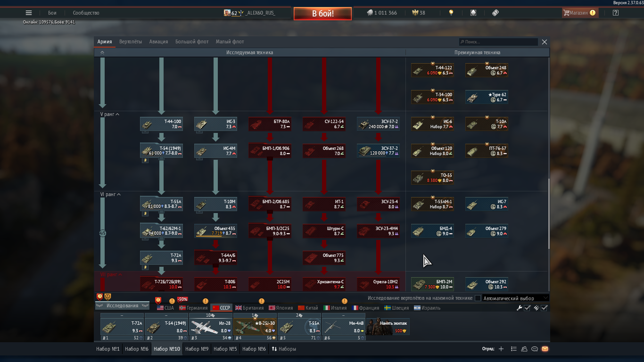Image resolution: width=644 pixels, height=362 pixels.
Task: Open the Магазин shop button
Action: click(x=580, y=13)
